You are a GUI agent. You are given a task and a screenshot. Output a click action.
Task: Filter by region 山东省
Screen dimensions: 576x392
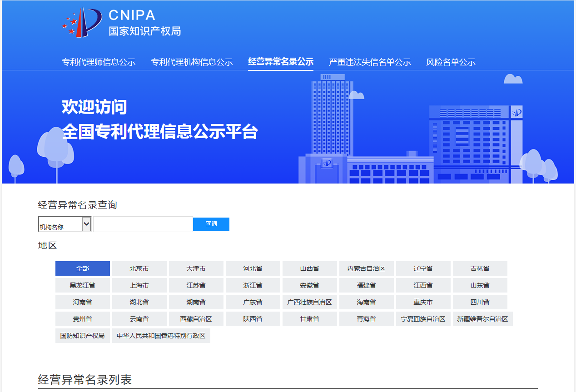[x=480, y=285]
